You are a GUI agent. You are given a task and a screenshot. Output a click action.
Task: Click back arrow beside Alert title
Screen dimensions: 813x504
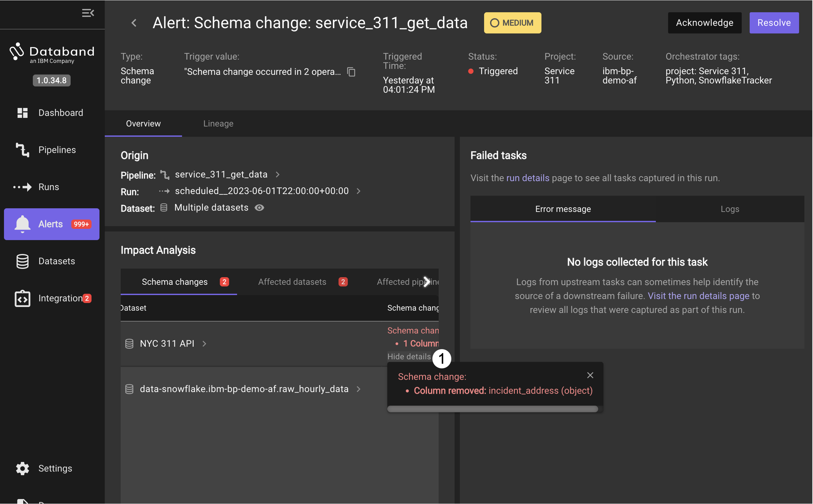pyautogui.click(x=134, y=23)
